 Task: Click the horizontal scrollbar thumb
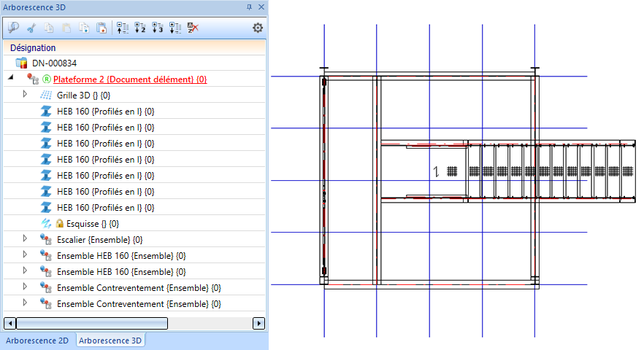point(92,323)
